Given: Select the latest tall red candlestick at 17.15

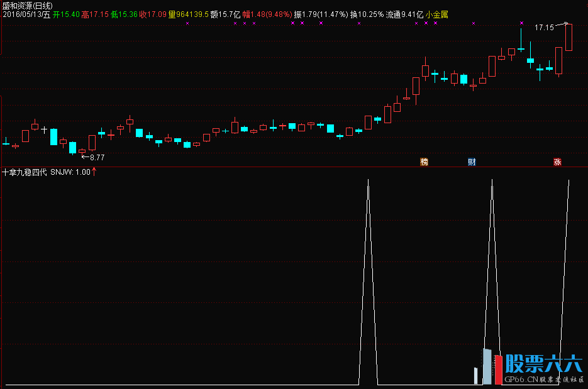Looking at the screenshot, I should click(569, 38).
